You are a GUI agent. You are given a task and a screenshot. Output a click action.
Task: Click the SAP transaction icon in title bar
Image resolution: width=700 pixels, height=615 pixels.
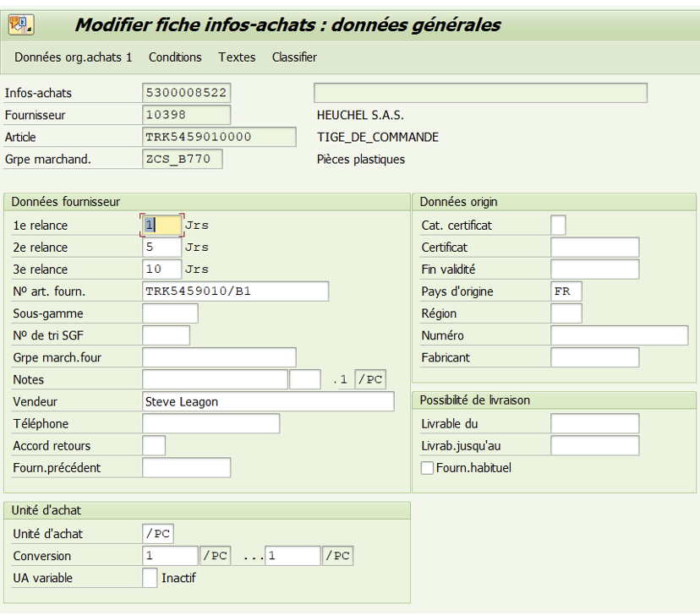[x=21, y=25]
